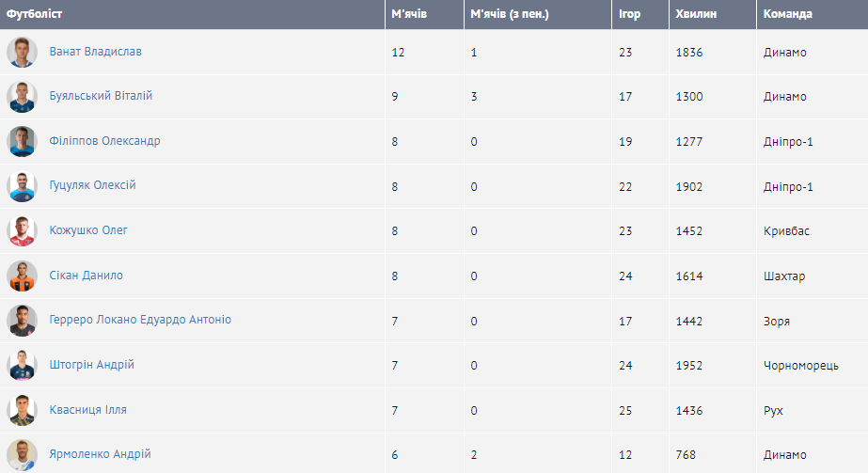
Task: Click Буяльський Віталій's avatar image
Action: click(22, 97)
